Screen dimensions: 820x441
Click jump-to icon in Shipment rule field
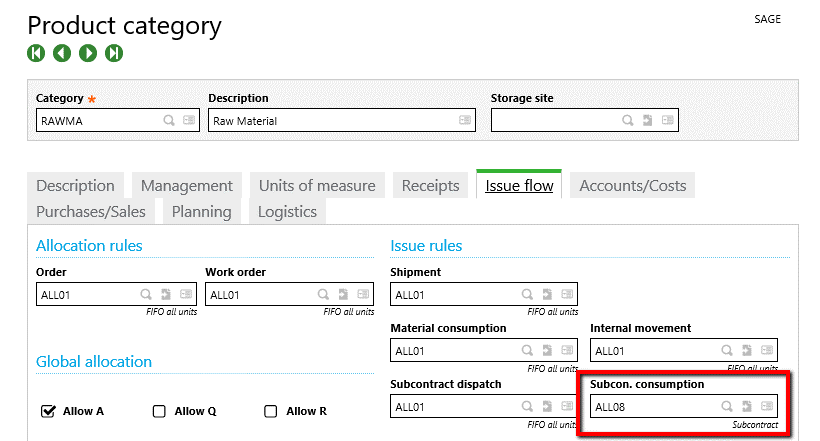(547, 295)
